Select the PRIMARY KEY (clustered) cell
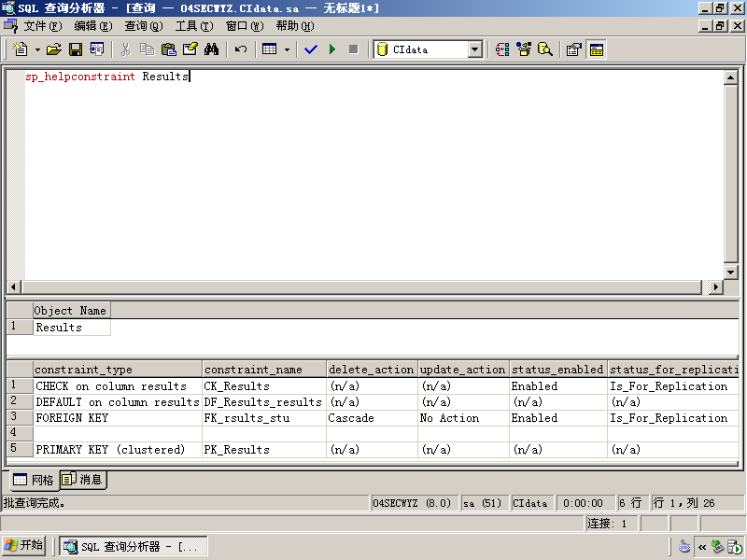This screenshot has height=560, width=747. coord(118,450)
